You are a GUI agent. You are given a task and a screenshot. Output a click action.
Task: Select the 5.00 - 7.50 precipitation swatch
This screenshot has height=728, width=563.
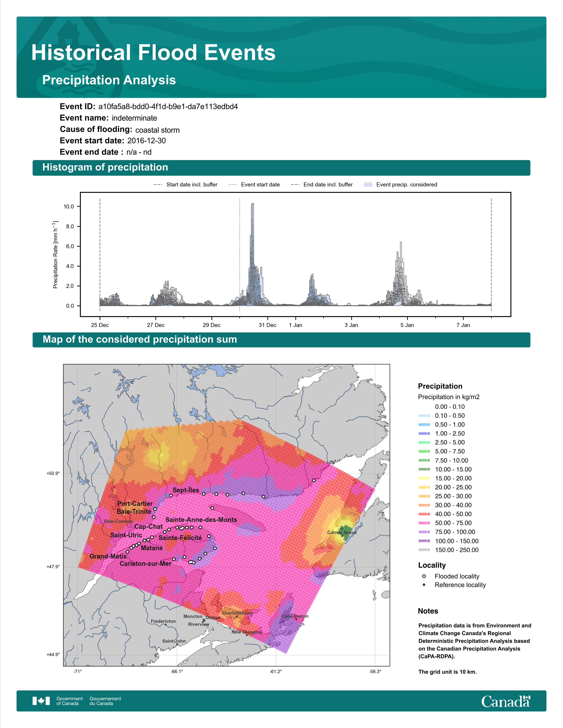pyautogui.click(x=424, y=451)
